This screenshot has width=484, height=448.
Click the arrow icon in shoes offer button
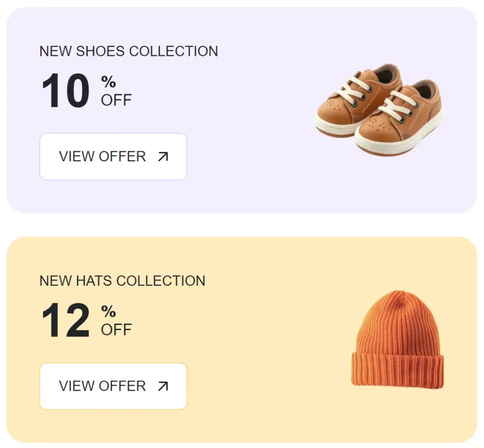tap(163, 157)
